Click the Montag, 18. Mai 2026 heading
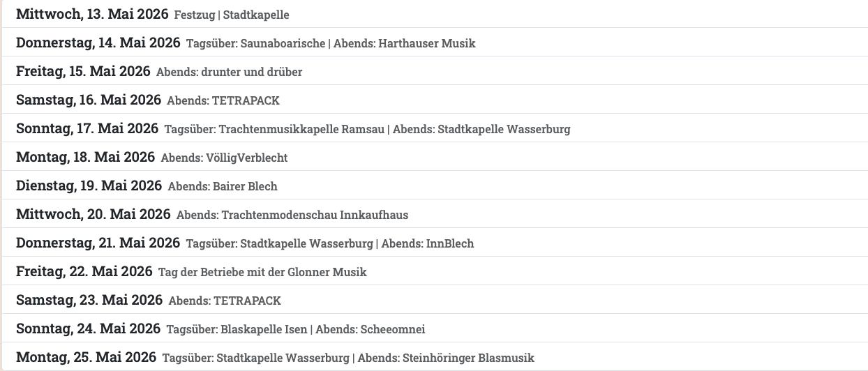Screen dimensions: 868x371 (85, 157)
